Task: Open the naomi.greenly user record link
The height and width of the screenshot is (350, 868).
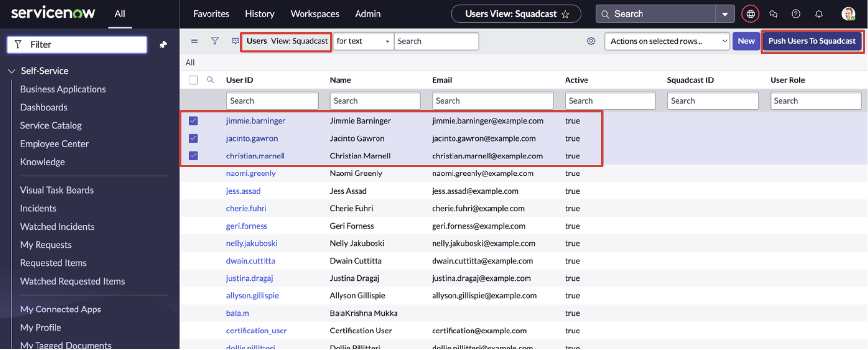Action: pos(251,174)
